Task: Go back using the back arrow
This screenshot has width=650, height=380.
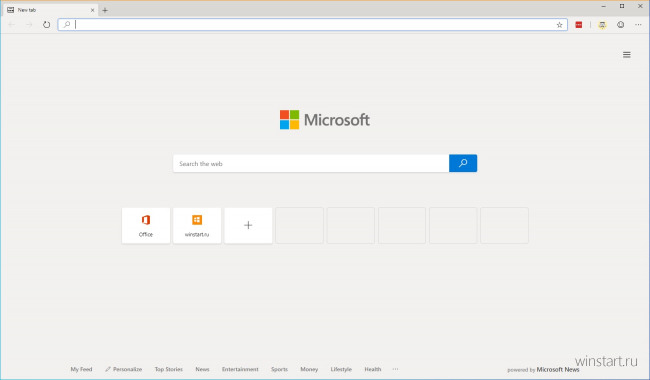Action: point(12,25)
